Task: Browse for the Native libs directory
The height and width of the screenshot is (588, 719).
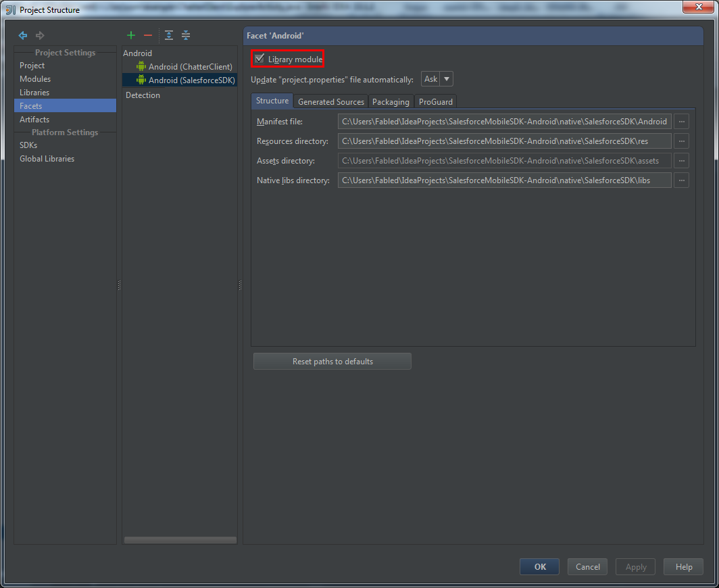Action: [681, 180]
